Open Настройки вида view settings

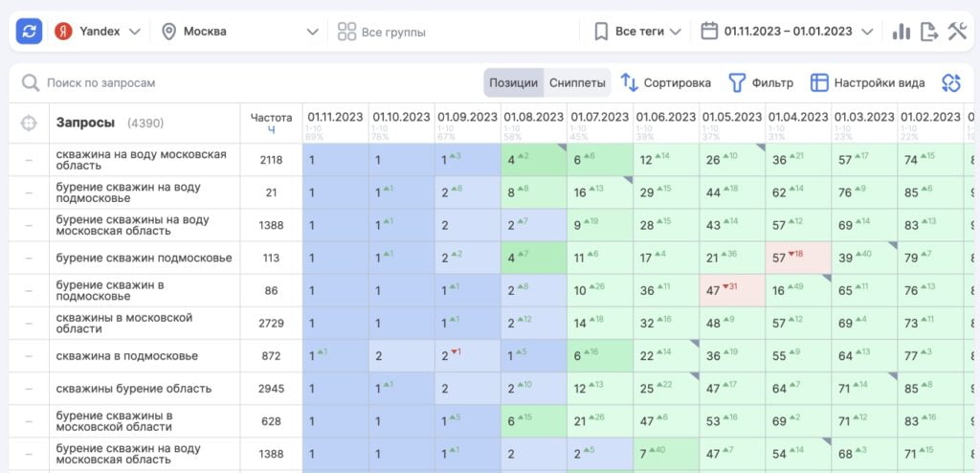tap(867, 83)
